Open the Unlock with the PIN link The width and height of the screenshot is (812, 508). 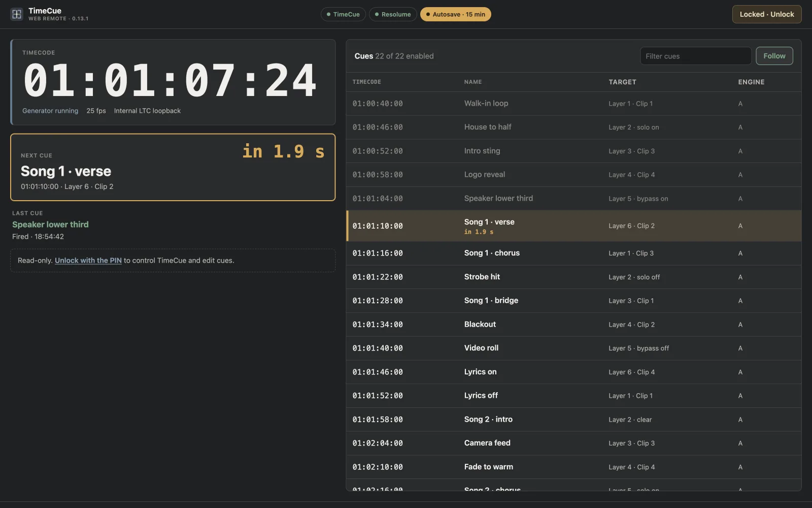pyautogui.click(x=88, y=260)
